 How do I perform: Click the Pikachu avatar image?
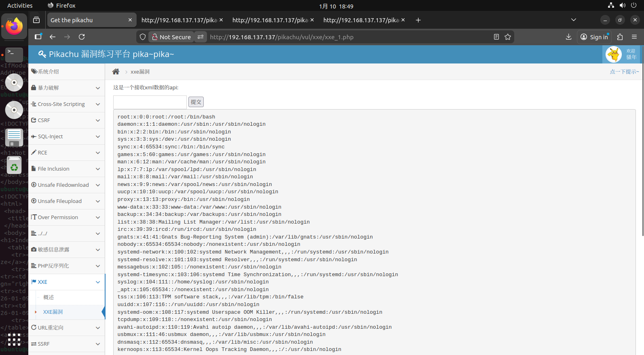point(614,54)
